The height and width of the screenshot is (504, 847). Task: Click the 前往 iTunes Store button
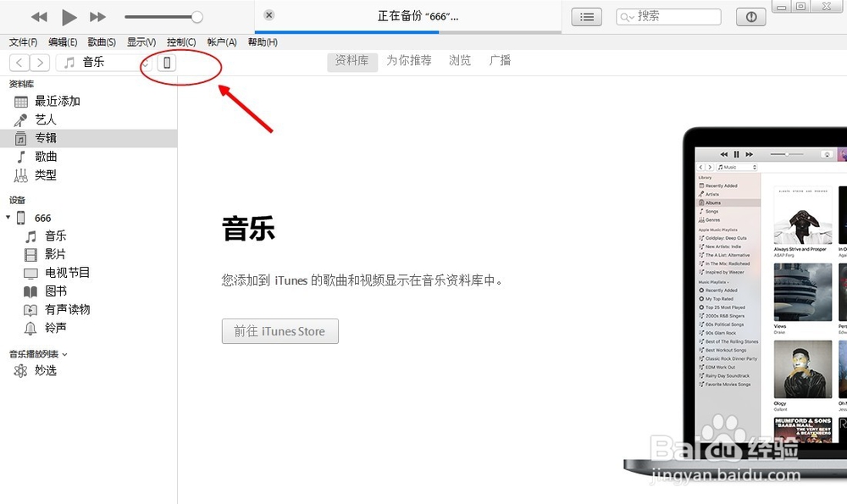point(280,331)
